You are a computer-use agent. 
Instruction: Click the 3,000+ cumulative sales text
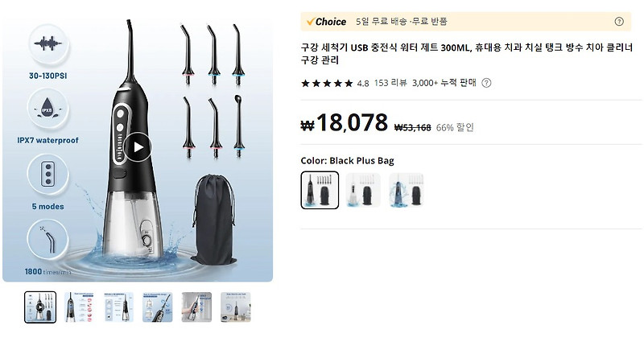click(444, 83)
